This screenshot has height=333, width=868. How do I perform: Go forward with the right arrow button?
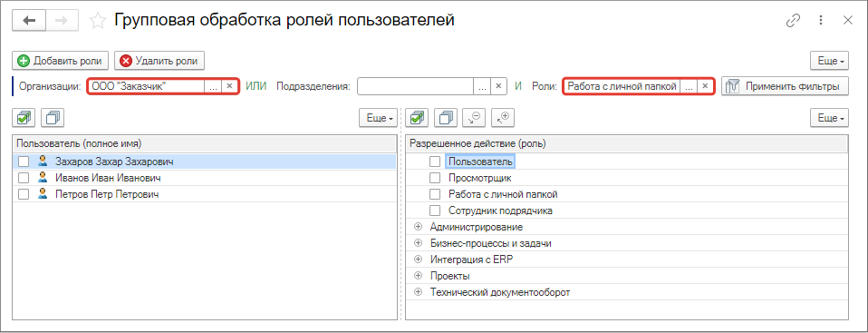click(62, 21)
